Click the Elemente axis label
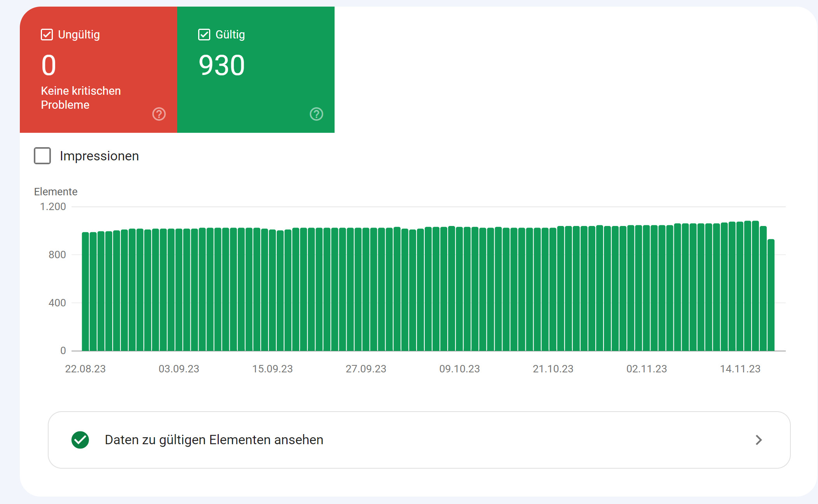Image resolution: width=818 pixels, height=504 pixels. (56, 191)
